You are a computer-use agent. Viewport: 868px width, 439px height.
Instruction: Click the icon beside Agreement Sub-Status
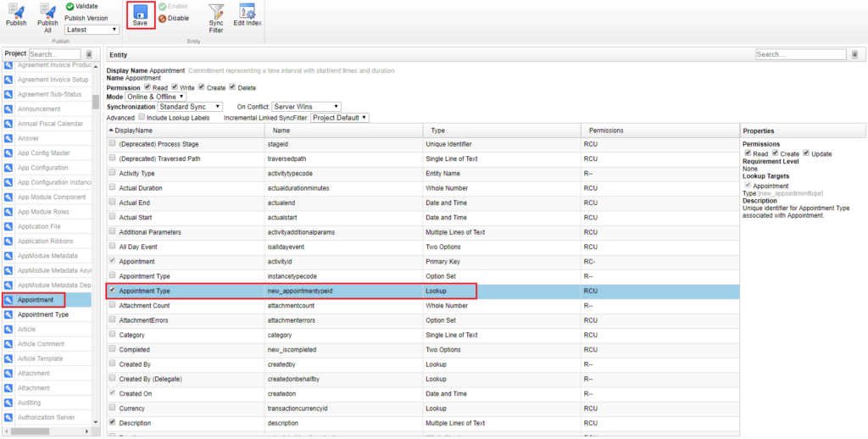pos(8,94)
